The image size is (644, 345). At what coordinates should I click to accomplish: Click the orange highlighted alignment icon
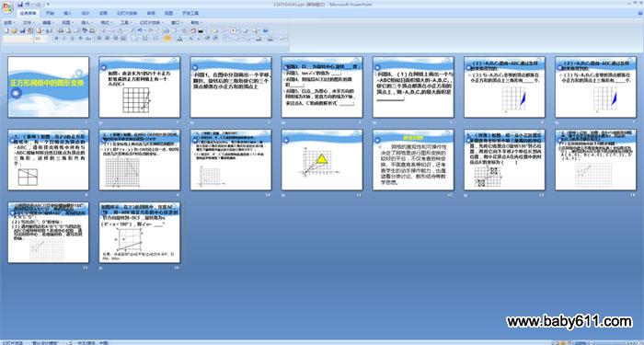(167, 39)
